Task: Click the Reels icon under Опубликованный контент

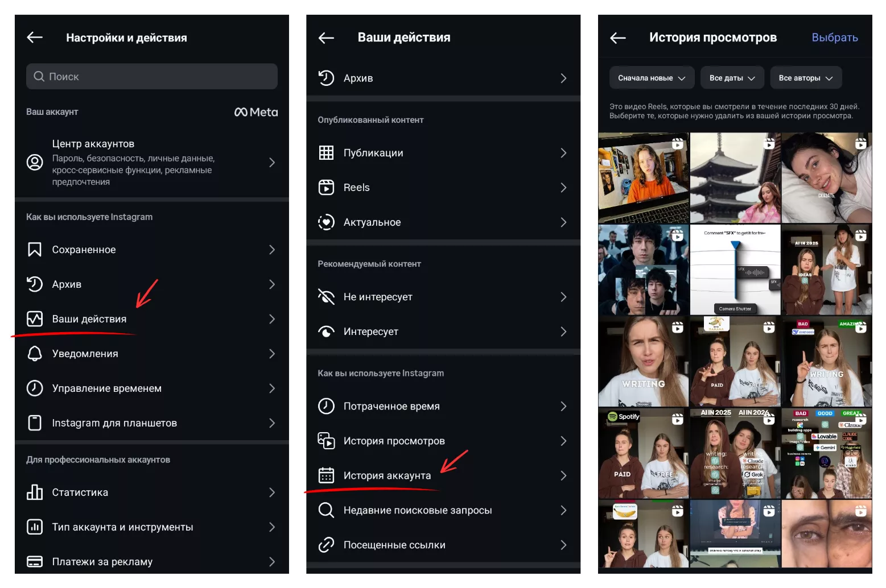Action: pos(326,187)
